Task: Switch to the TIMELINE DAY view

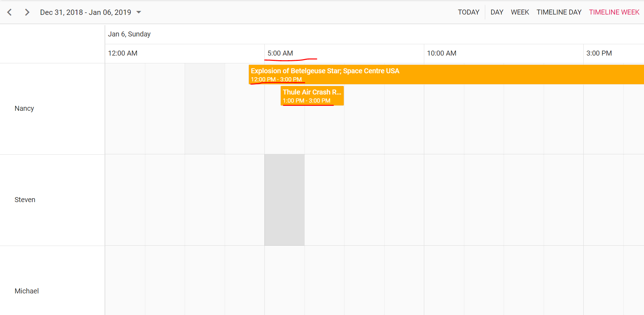Action: [x=559, y=12]
